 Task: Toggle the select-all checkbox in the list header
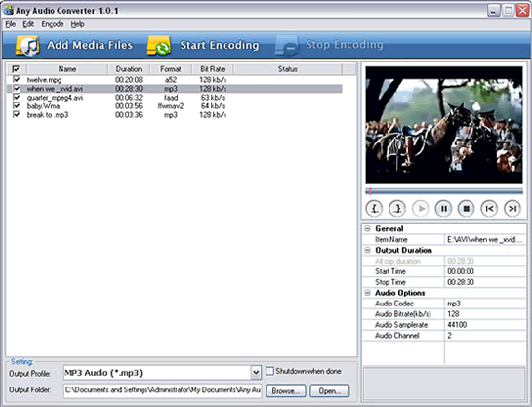[16, 69]
